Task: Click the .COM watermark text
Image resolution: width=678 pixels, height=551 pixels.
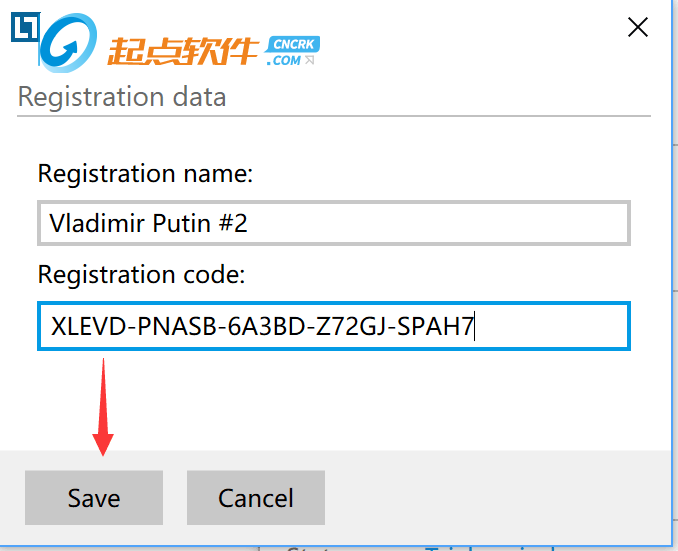Action: (x=284, y=60)
